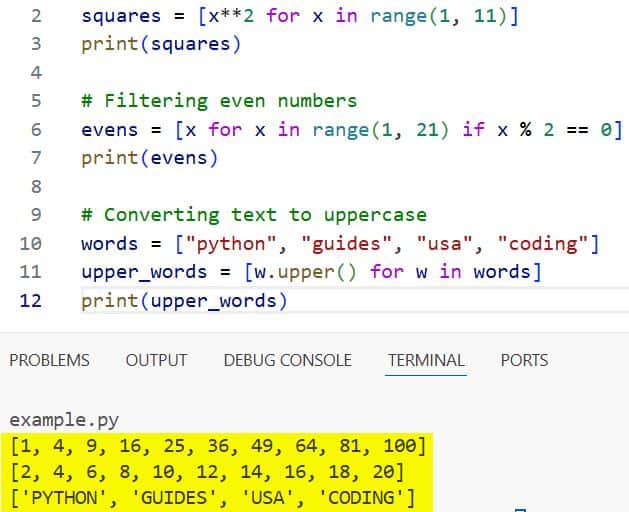The height and width of the screenshot is (512, 629).
Task: Show the PORTS tab
Action: point(524,360)
